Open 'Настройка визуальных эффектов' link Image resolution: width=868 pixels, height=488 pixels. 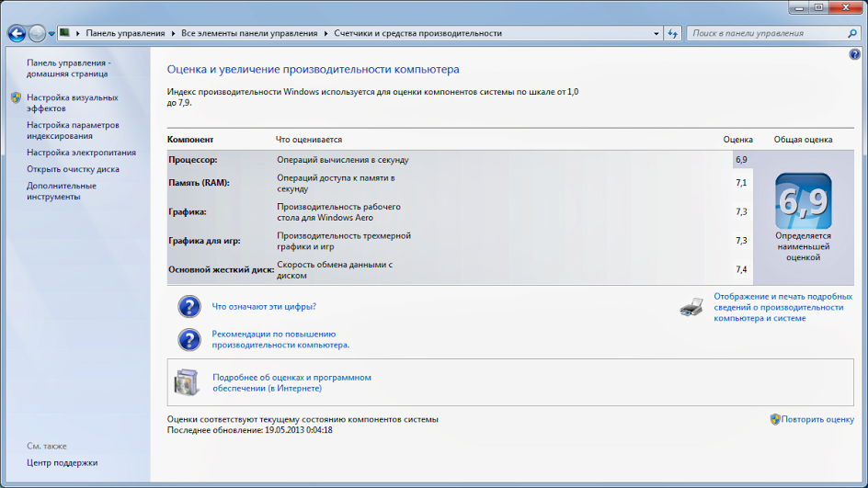(73, 103)
